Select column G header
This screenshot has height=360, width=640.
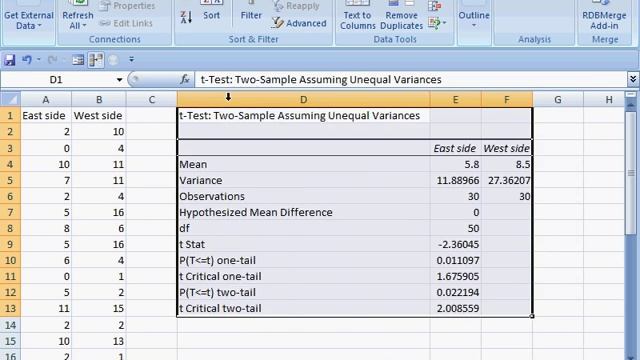pyautogui.click(x=558, y=100)
